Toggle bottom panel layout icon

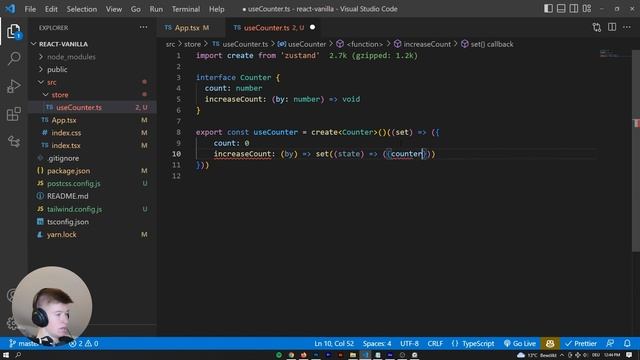[x=561, y=9]
